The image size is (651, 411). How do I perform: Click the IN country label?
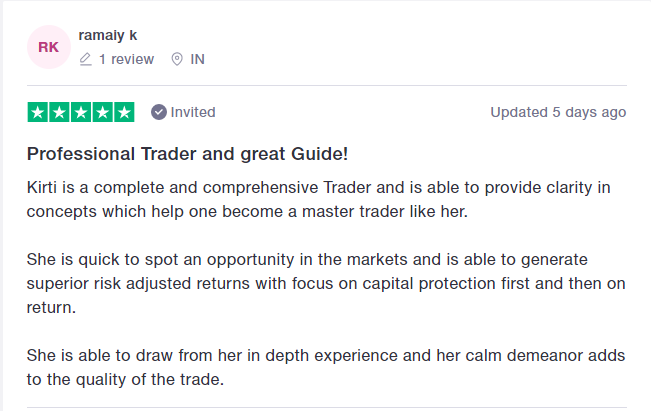coord(198,59)
